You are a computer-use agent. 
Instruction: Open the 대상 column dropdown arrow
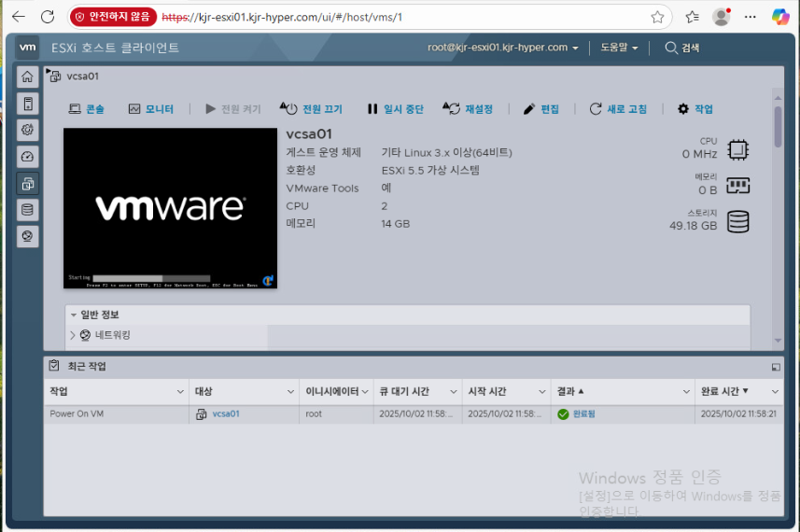(x=290, y=392)
